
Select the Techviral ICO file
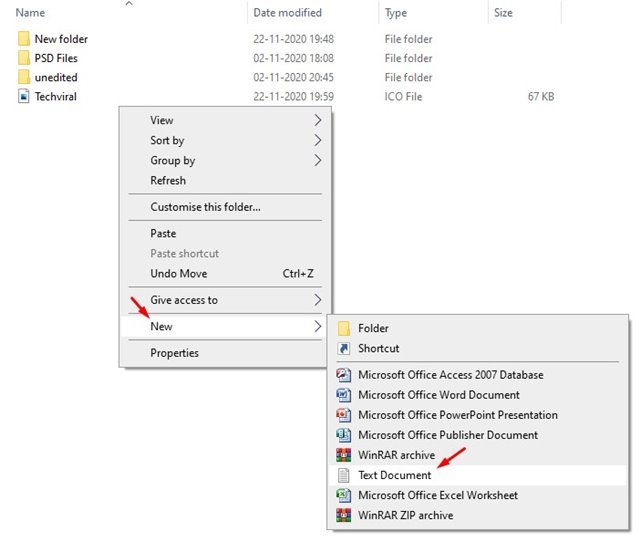click(55, 97)
